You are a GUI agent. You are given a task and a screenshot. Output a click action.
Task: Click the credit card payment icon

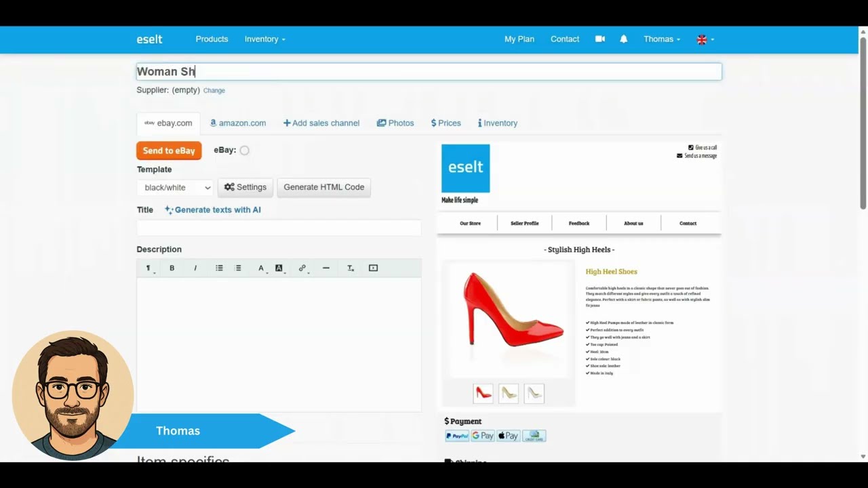(x=534, y=436)
